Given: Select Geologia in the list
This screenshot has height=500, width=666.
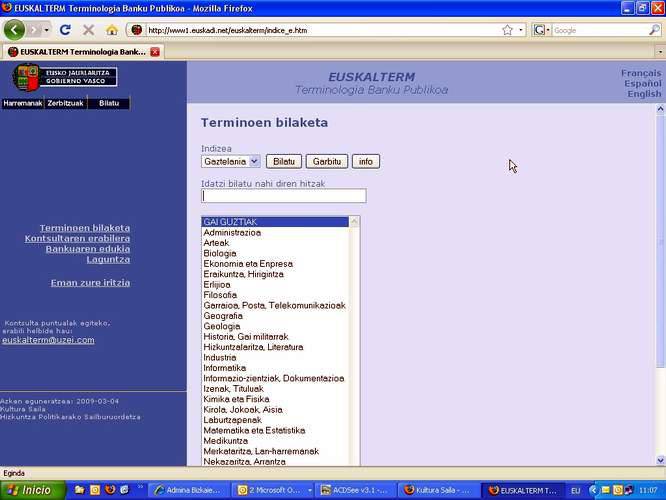Looking at the screenshot, I should point(275,326).
